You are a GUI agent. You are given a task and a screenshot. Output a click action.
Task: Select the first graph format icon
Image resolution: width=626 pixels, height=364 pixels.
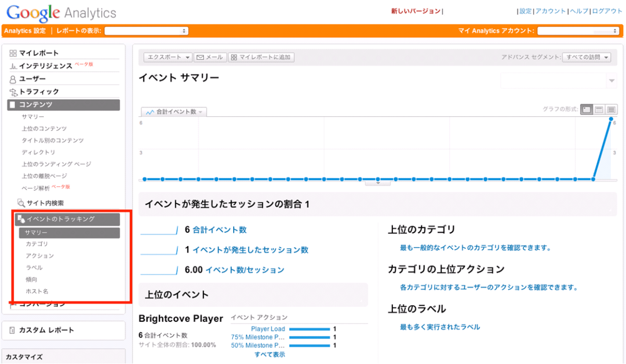coord(586,110)
